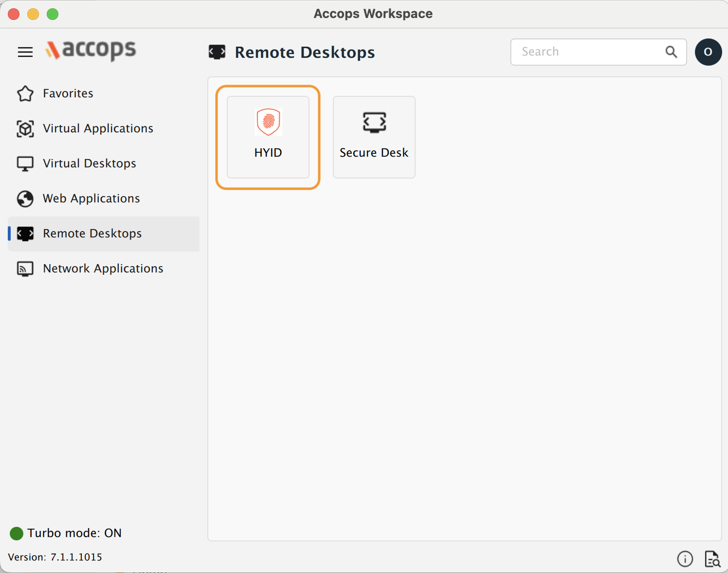Open the log viewer document icon
Viewport: 728px width, 573px height.
pyautogui.click(x=712, y=559)
